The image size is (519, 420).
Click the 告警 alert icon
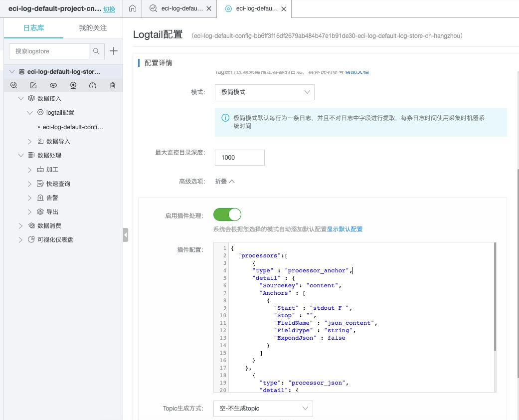pos(40,198)
